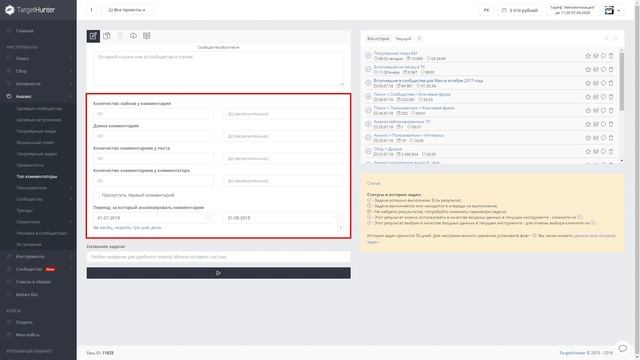Switch to the 'Текущий' history tab
Screen dimensions: 640x360
click(x=403, y=38)
